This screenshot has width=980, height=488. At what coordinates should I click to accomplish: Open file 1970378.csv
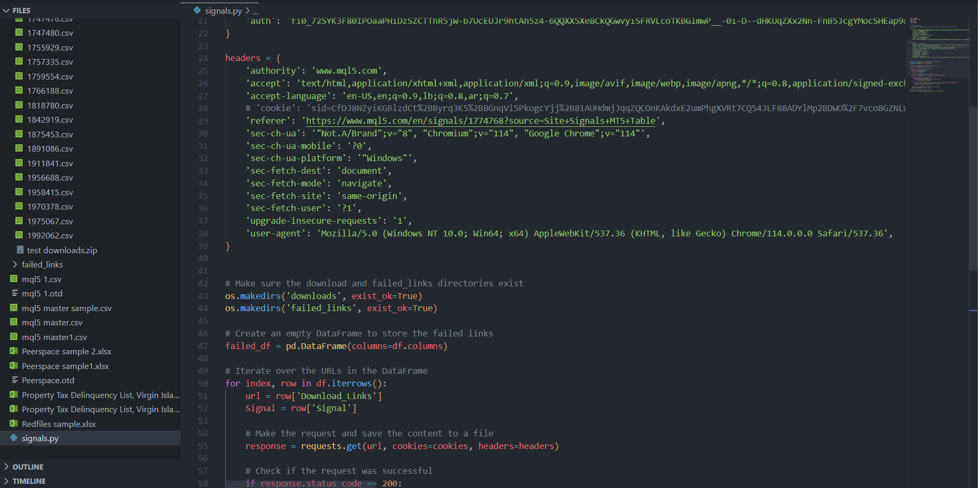(x=50, y=206)
